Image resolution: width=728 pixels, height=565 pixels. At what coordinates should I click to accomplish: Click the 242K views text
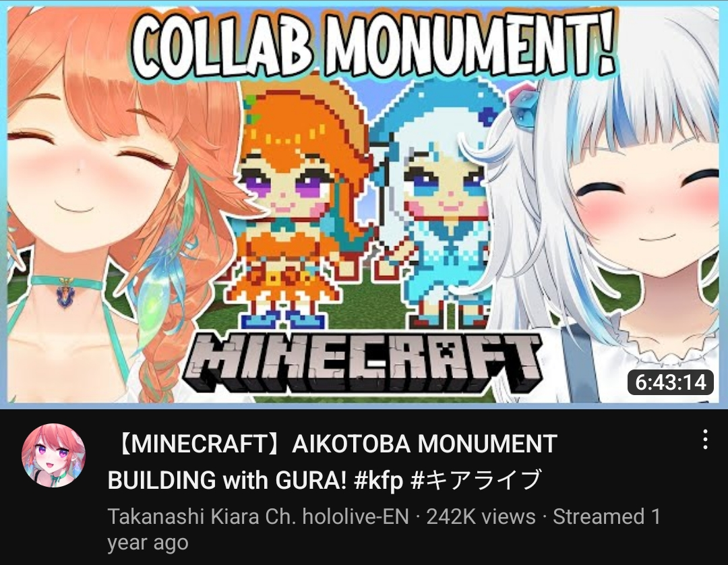(x=481, y=516)
